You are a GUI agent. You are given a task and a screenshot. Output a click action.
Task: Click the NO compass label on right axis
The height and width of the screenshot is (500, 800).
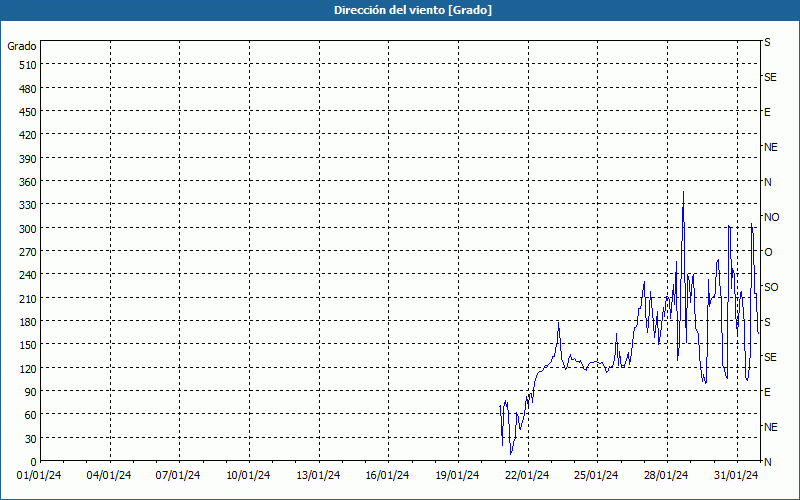tap(771, 217)
